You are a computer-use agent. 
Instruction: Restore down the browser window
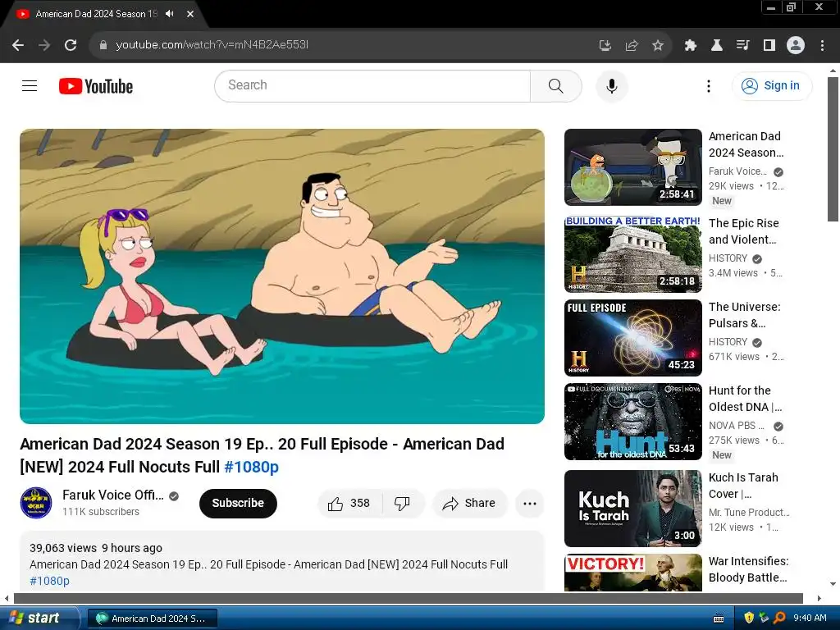(x=791, y=7)
